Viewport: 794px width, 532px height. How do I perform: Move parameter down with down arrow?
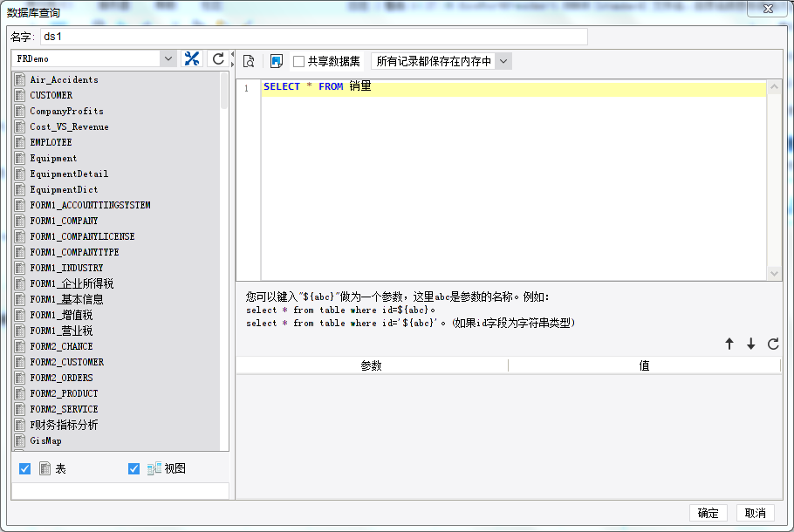[x=751, y=344]
